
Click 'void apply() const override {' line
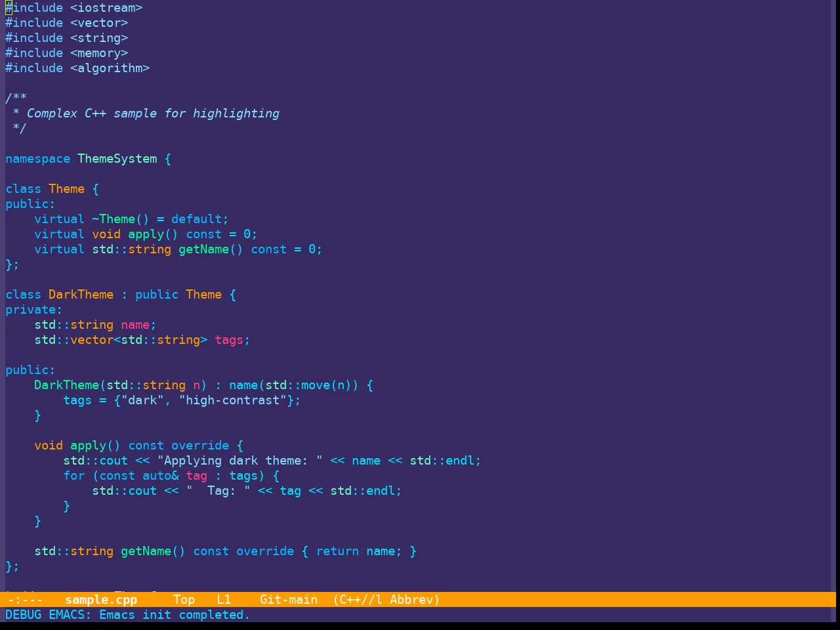pos(138,446)
